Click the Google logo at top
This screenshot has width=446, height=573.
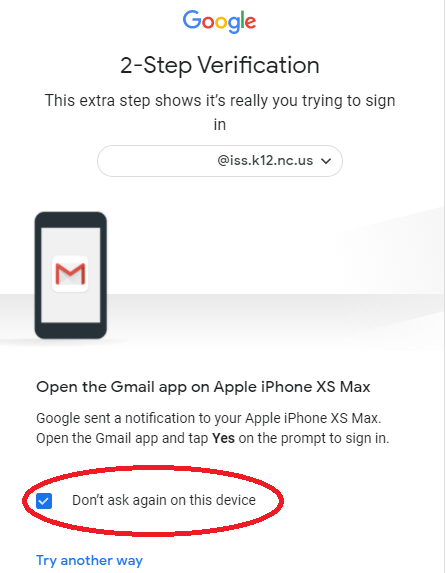point(219,21)
